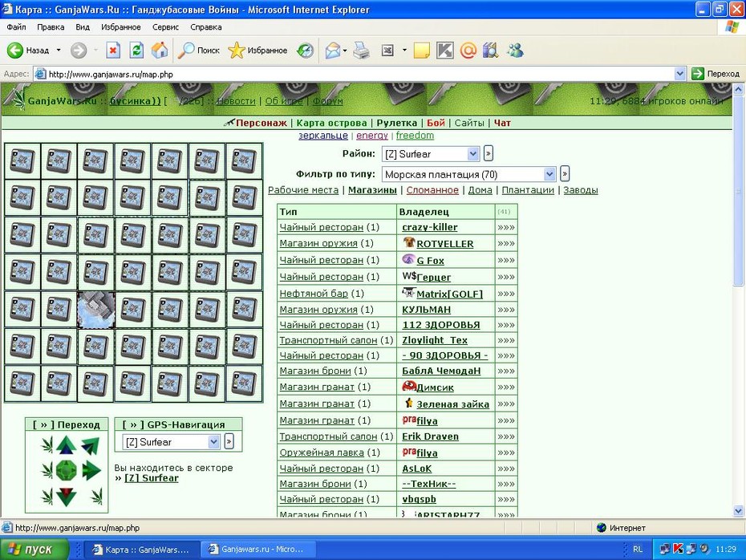746x560 pixels.
Task: Go to Карта острова link
Action: pyautogui.click(x=331, y=123)
